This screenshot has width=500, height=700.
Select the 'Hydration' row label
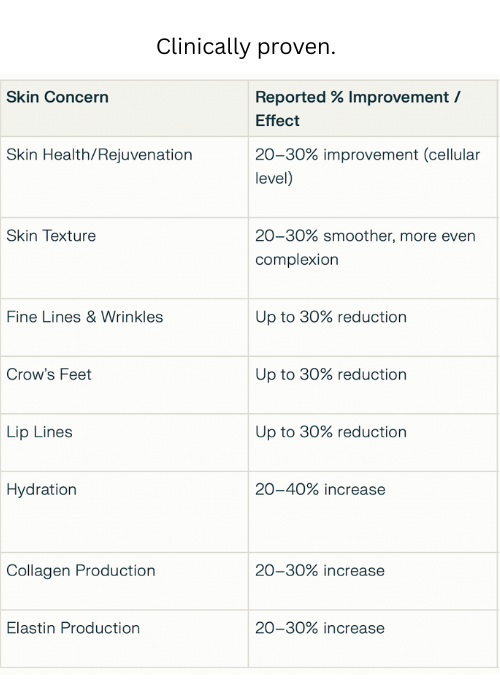coord(42,490)
